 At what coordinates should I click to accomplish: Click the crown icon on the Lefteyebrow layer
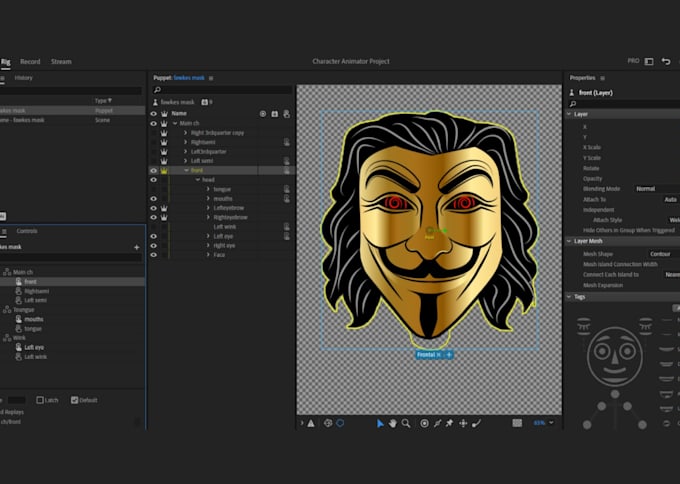coord(164,208)
